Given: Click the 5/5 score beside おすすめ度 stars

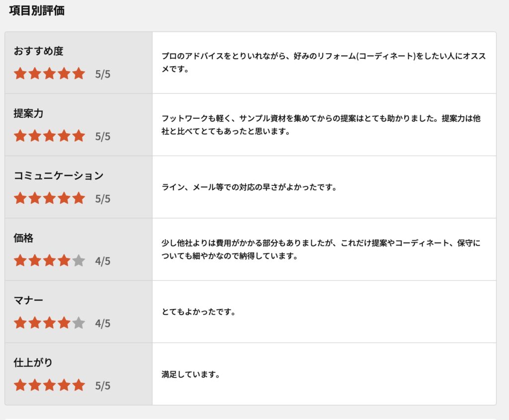Looking at the screenshot, I should click(x=103, y=75).
